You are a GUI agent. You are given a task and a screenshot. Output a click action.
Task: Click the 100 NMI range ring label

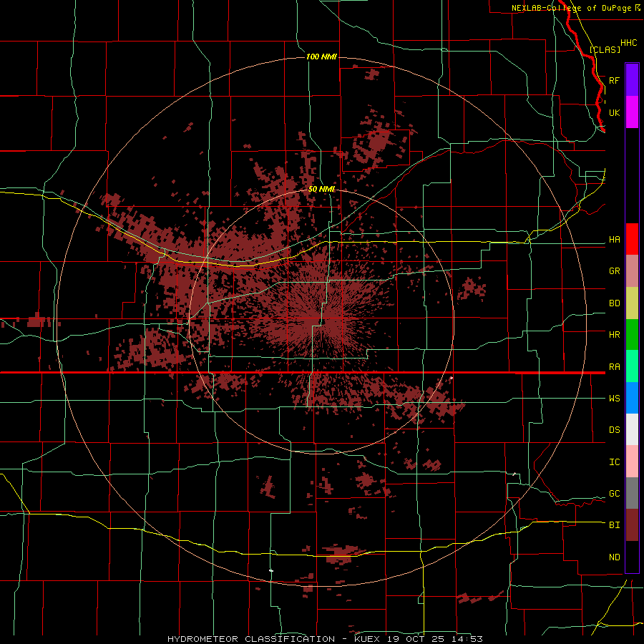point(321,57)
